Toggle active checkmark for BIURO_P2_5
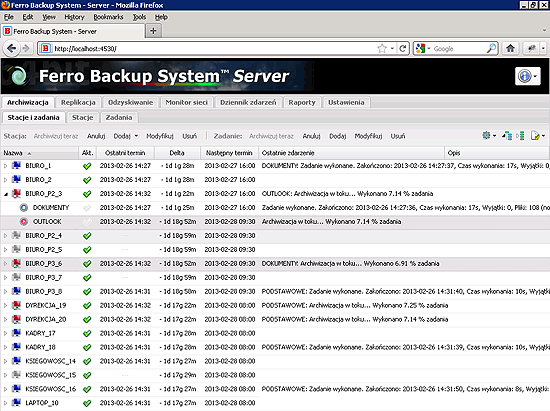Viewport: 550px width, 411px height. [x=87, y=250]
